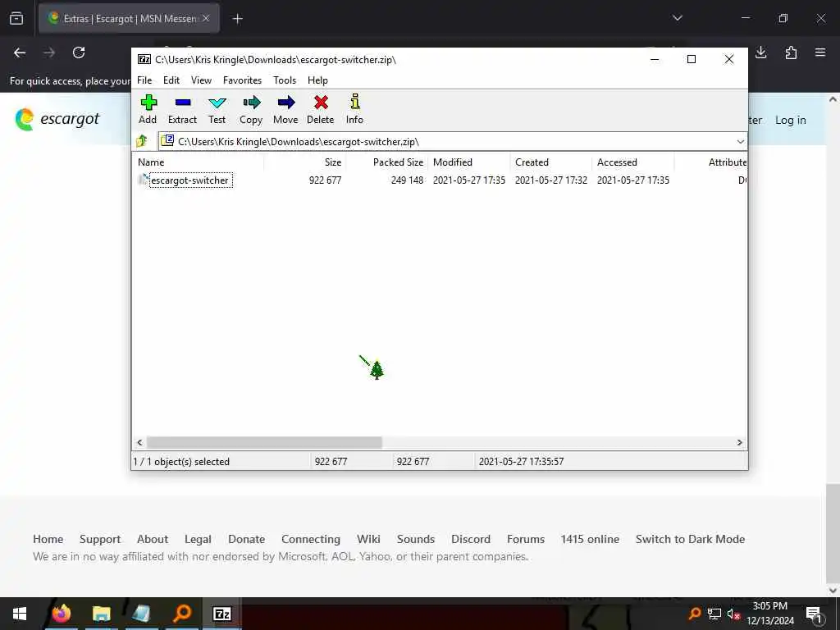Open the View menu

click(x=201, y=80)
